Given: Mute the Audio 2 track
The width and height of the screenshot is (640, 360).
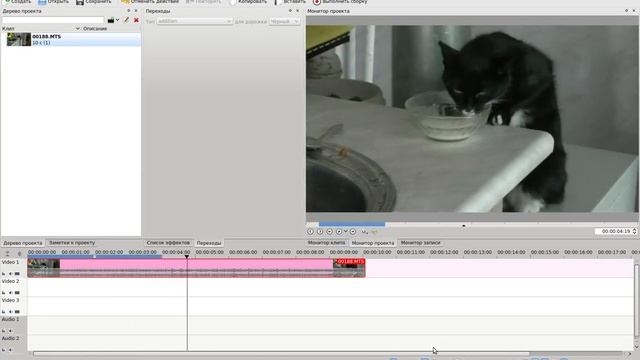Looking at the screenshot, I should [x=11, y=350].
